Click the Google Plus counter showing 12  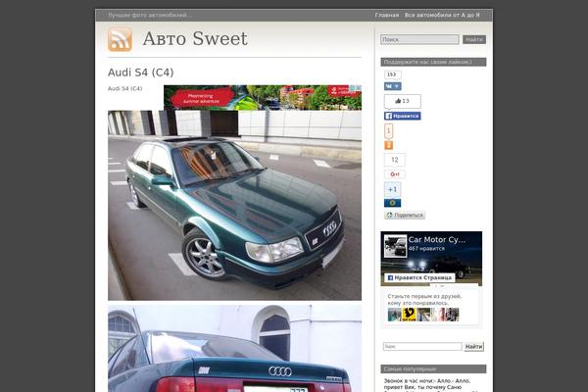point(395,160)
